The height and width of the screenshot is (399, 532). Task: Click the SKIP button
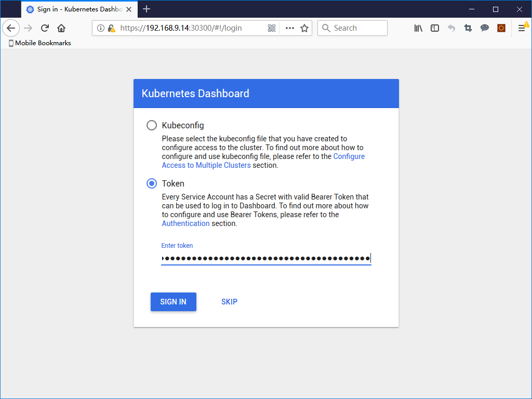[x=229, y=302]
